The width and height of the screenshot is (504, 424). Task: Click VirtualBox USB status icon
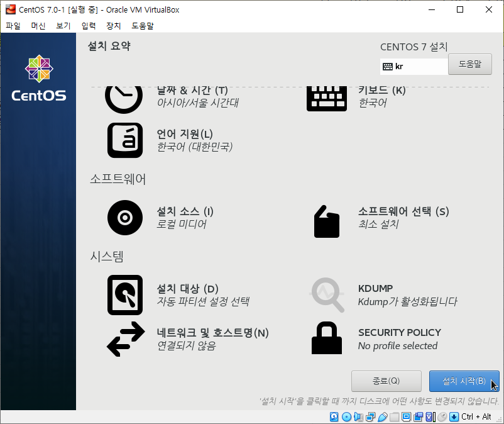pos(382,417)
